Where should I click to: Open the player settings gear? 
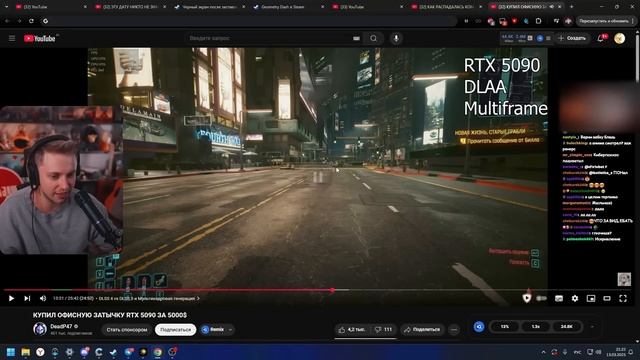[575, 298]
